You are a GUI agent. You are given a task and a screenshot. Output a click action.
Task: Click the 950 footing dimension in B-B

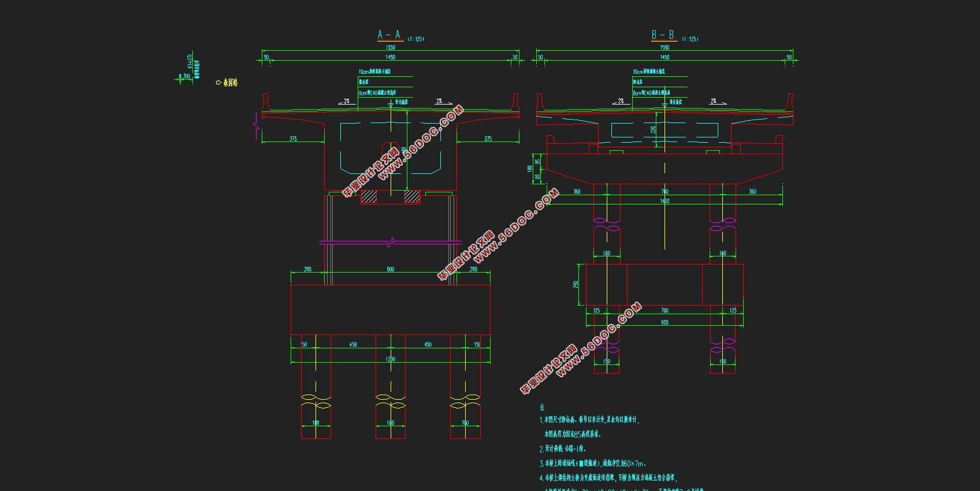[665, 322]
